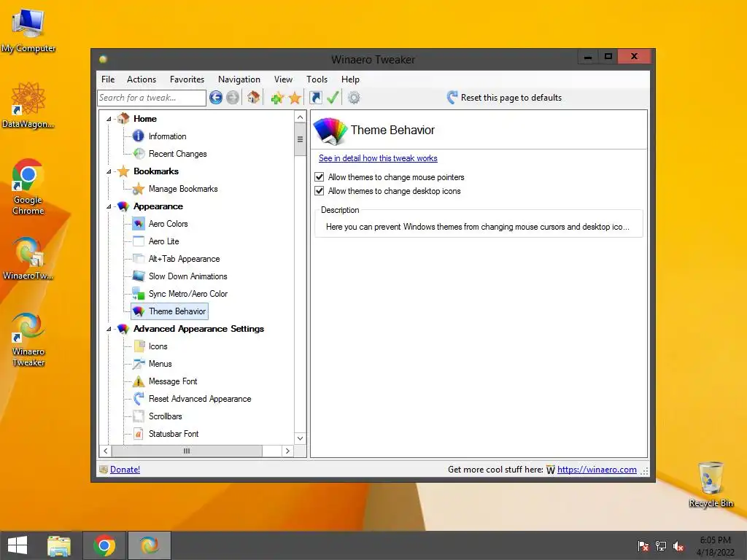Add this tweak to bookmarks (green plus star)
Viewport: 747px width, 560px height.
(277, 98)
